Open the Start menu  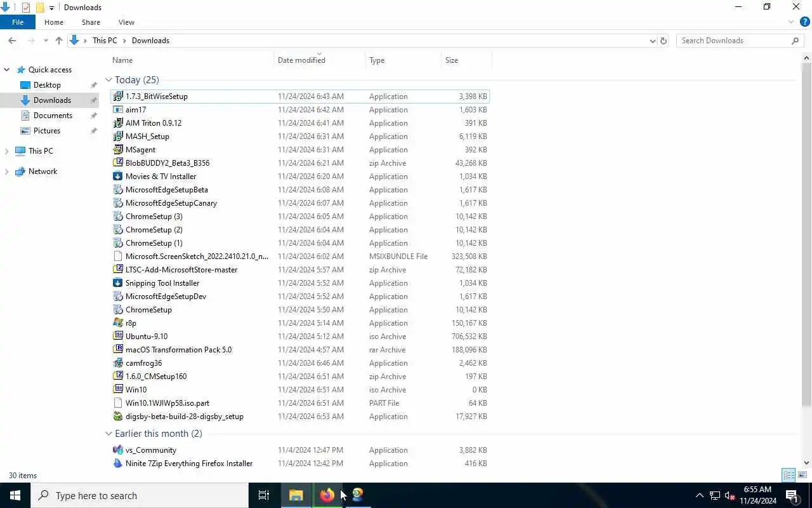(15, 495)
